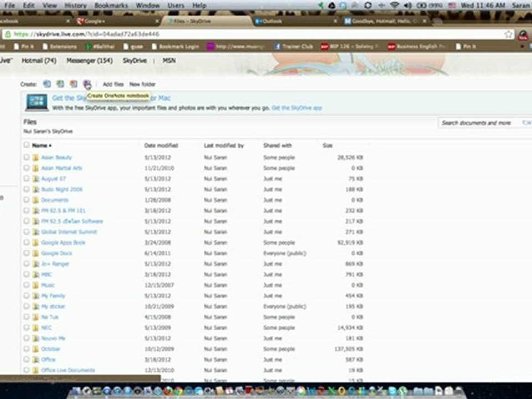
Task: Sort by Date modified column
Action: 161,146
